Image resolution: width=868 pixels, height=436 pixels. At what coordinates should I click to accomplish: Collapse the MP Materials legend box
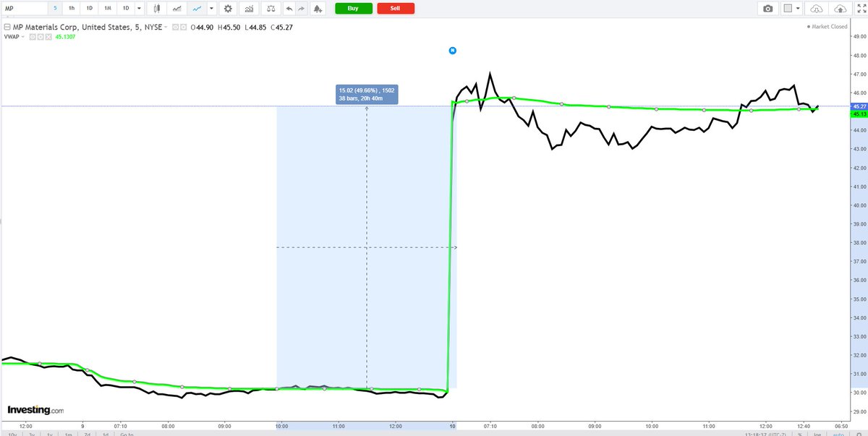pyautogui.click(x=7, y=27)
